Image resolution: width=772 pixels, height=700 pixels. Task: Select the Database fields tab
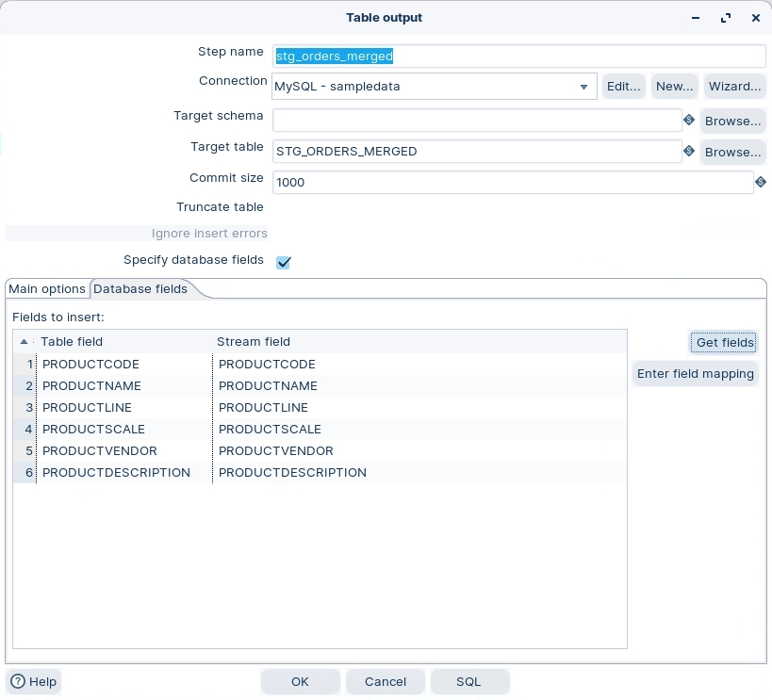[x=140, y=289]
